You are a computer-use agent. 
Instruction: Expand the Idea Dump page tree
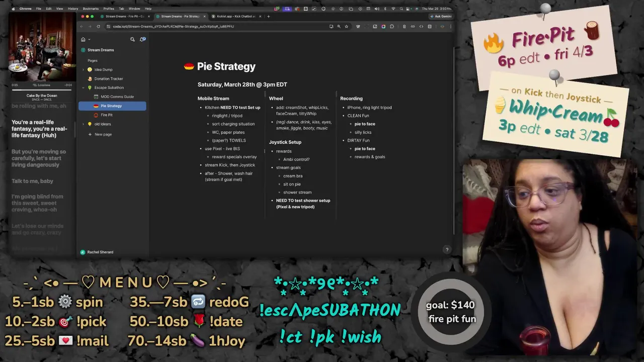[83, 69]
